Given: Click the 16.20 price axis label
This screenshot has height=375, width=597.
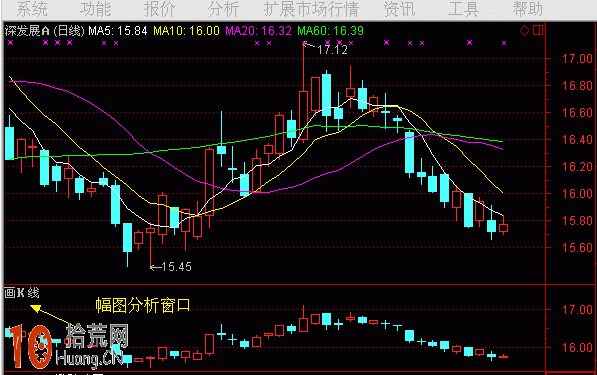Looking at the screenshot, I should click(578, 167).
